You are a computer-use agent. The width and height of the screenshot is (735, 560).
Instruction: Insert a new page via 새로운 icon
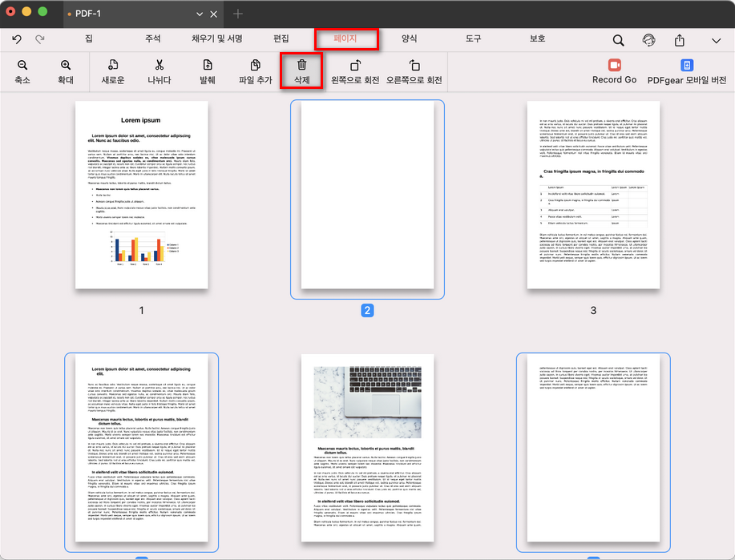pyautogui.click(x=113, y=66)
